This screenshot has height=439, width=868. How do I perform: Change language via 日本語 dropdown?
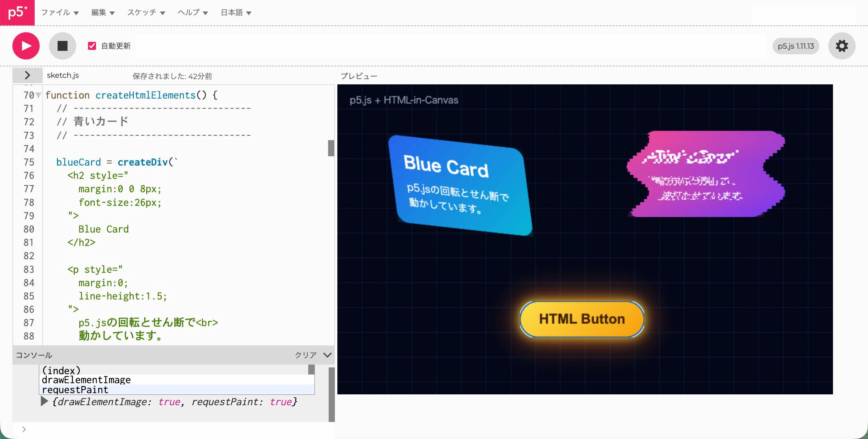236,12
